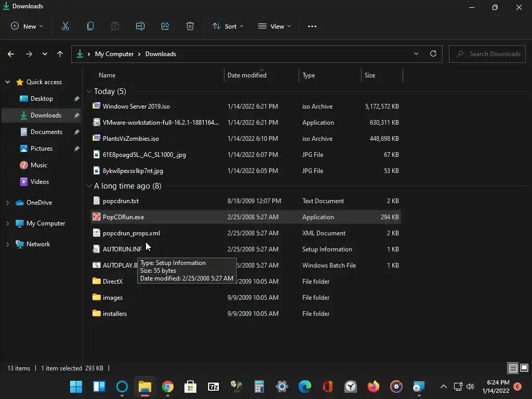Click the Copy icon in toolbar

coord(90,26)
